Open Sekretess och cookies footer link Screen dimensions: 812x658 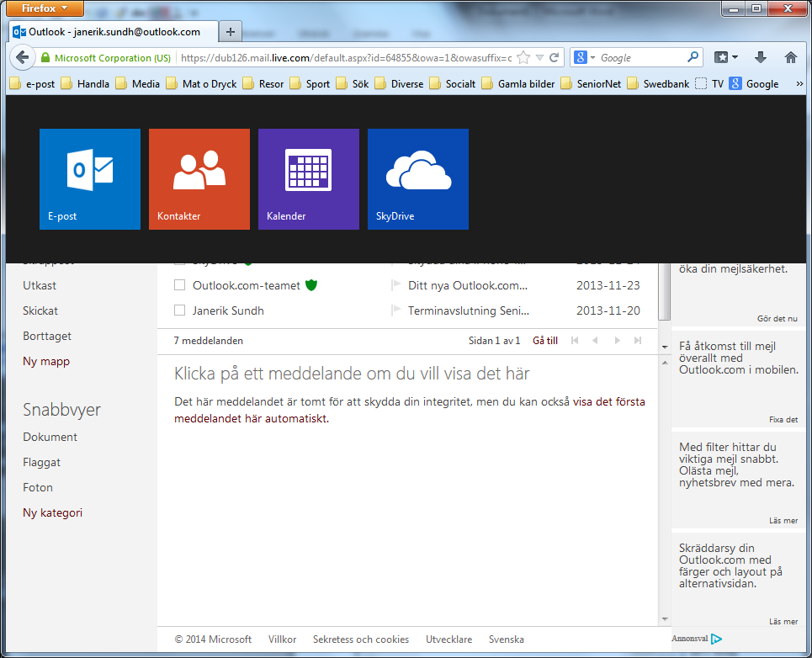[x=361, y=639]
